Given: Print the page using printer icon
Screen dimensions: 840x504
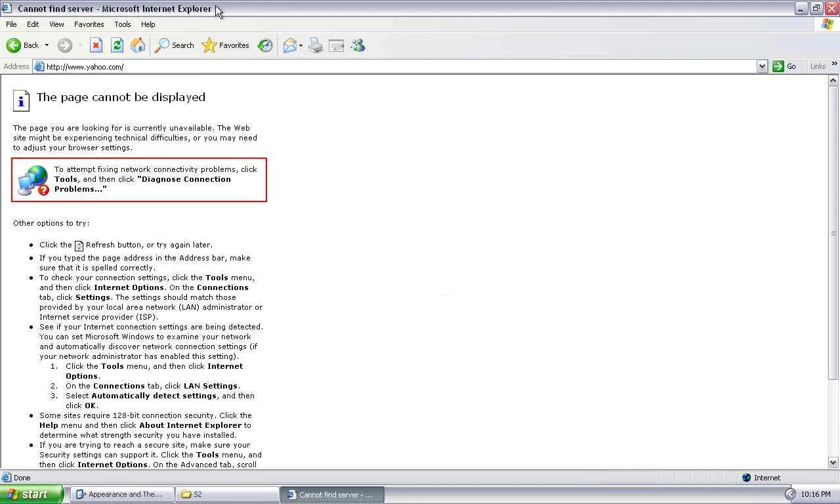Looking at the screenshot, I should pyautogui.click(x=316, y=45).
